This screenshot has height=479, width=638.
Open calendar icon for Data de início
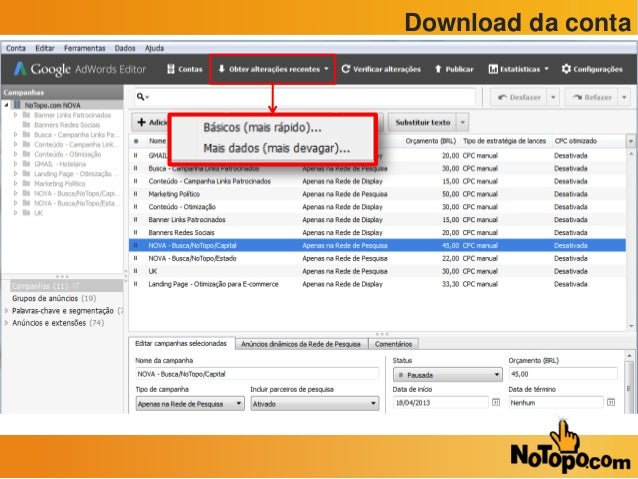pyautogui.click(x=496, y=402)
